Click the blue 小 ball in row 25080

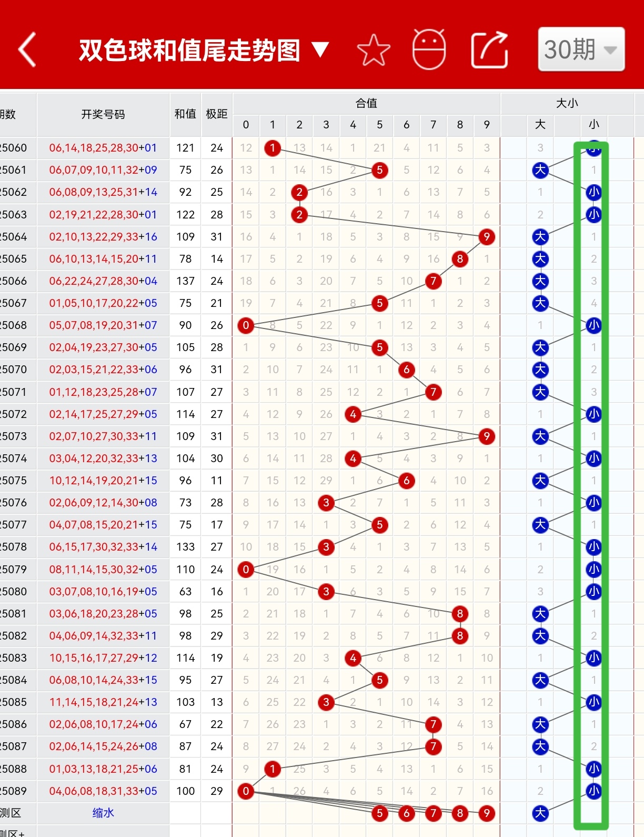click(594, 592)
